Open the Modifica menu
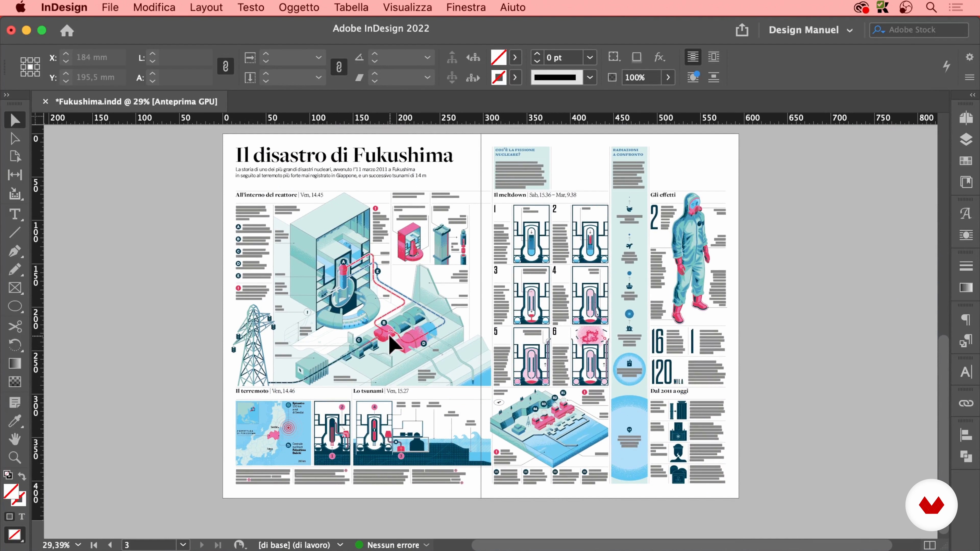Screen dimensions: 980x551 [x=154, y=7]
